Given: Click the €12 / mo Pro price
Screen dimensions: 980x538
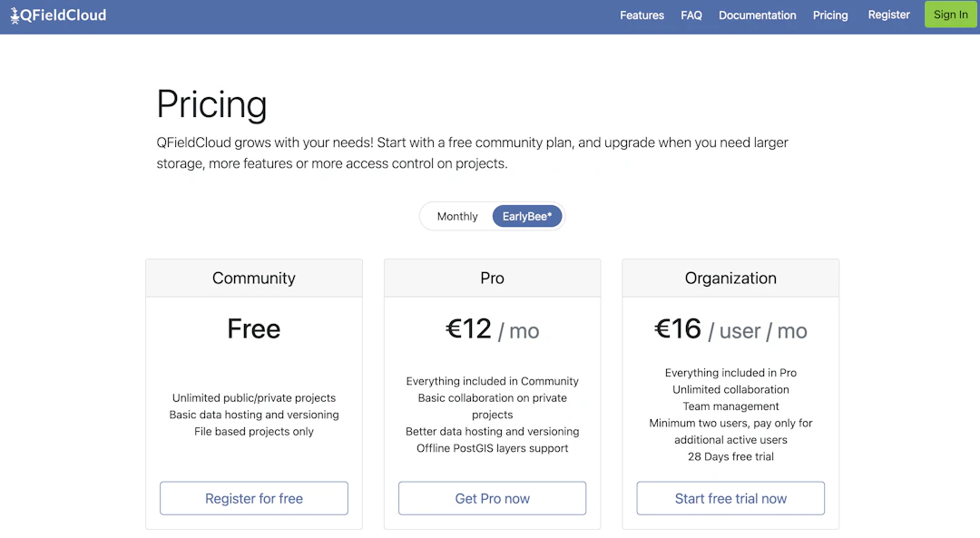Looking at the screenshot, I should pos(493,329).
